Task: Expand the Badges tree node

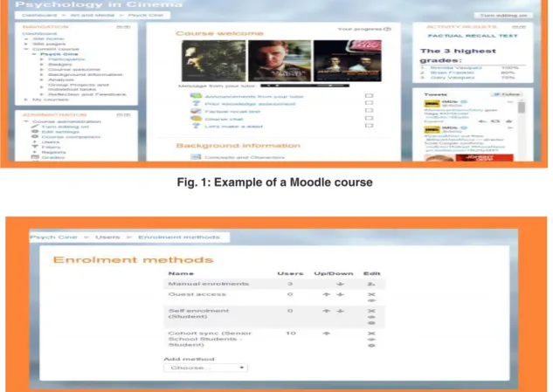Action: point(42,65)
